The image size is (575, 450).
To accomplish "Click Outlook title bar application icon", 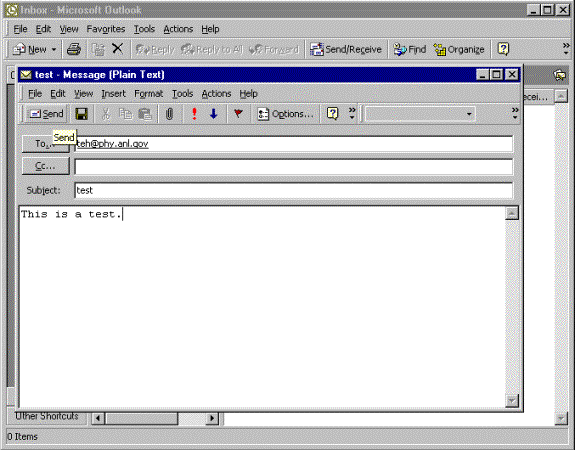I will 12,10.
